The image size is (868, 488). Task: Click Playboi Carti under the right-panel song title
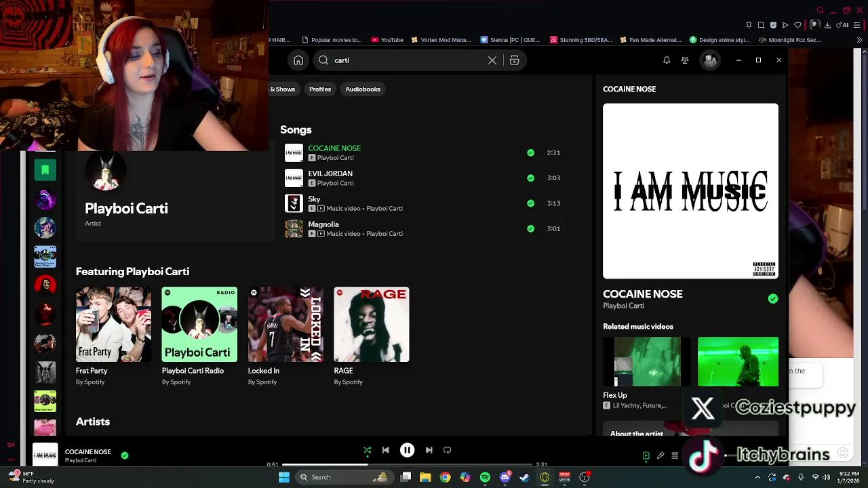coord(623,306)
